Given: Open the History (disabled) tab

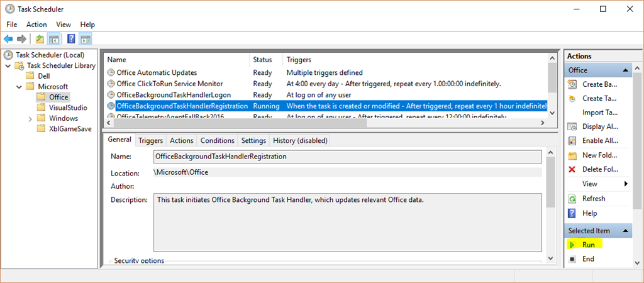Looking at the screenshot, I should [x=300, y=140].
